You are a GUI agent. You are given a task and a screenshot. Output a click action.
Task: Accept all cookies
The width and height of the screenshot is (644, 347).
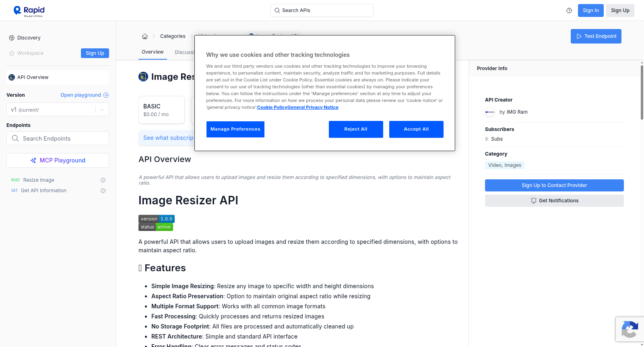click(416, 129)
